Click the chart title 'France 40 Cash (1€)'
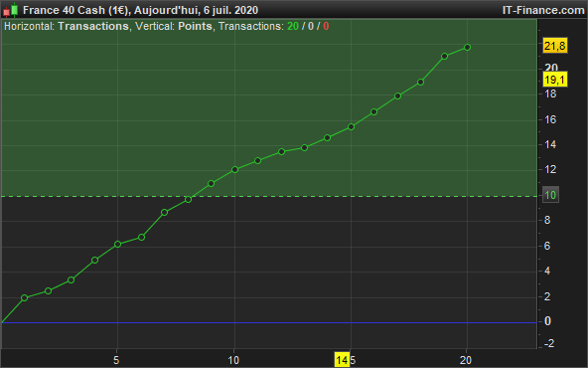Image resolution: width=588 pixels, height=368 pixels. coord(76,10)
